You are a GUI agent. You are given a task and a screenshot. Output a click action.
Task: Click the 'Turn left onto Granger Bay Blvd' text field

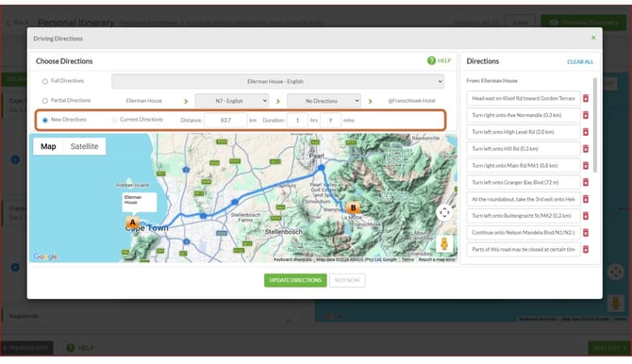coord(524,182)
